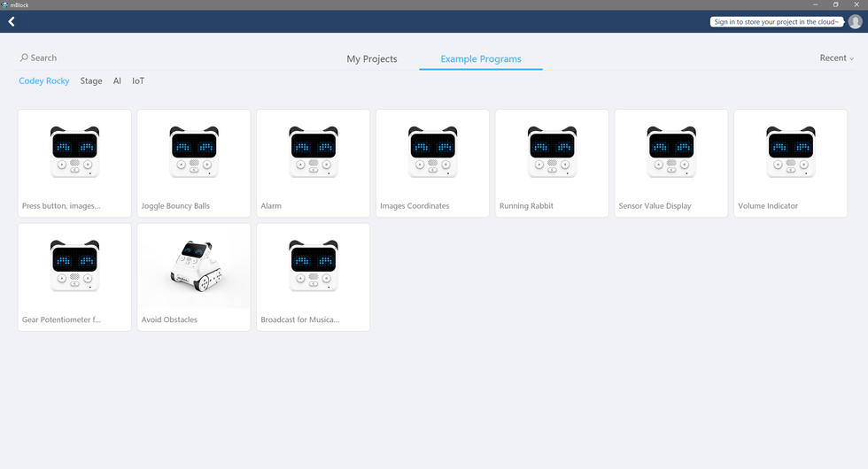The image size is (868, 469).
Task: Open the Joggle Bouncy Balls example
Action: click(194, 164)
